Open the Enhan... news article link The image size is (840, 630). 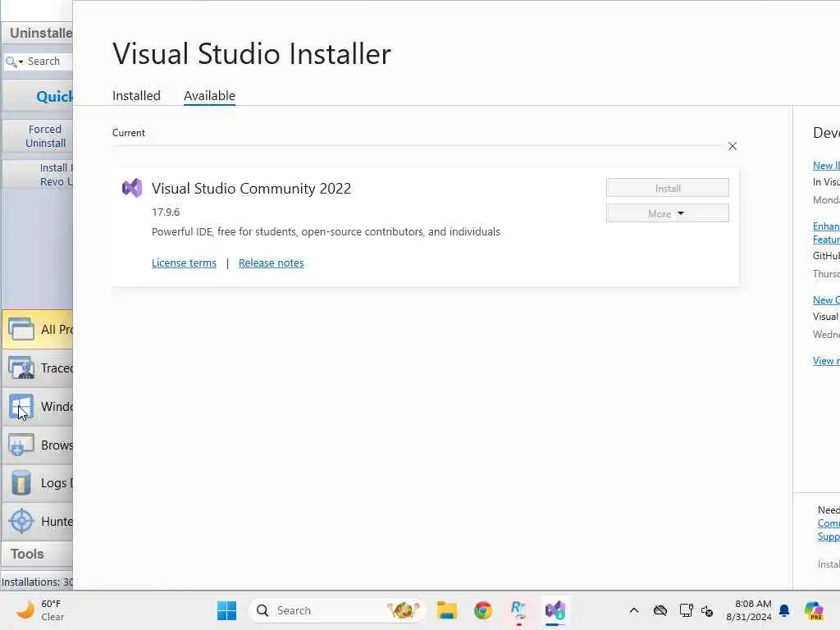(826, 232)
